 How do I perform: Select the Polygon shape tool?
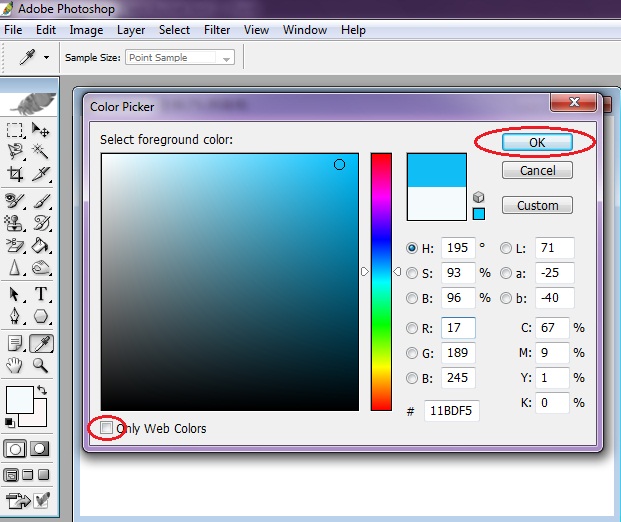tap(41, 316)
